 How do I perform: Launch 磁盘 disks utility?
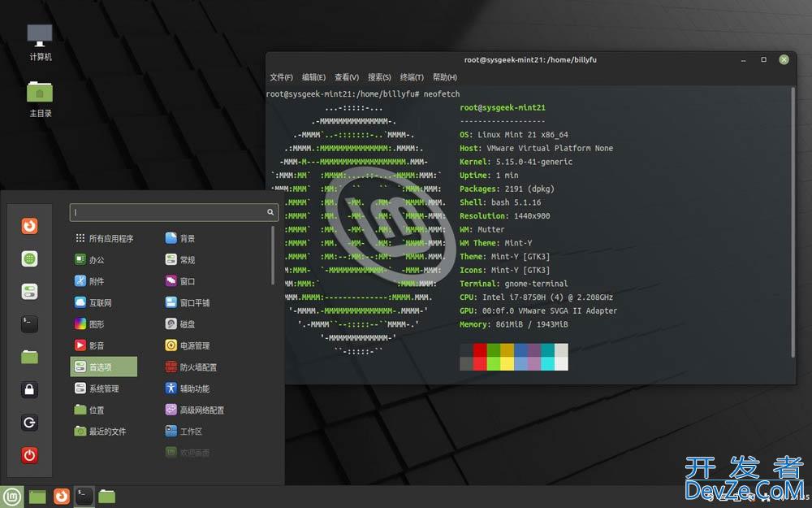tap(180, 324)
